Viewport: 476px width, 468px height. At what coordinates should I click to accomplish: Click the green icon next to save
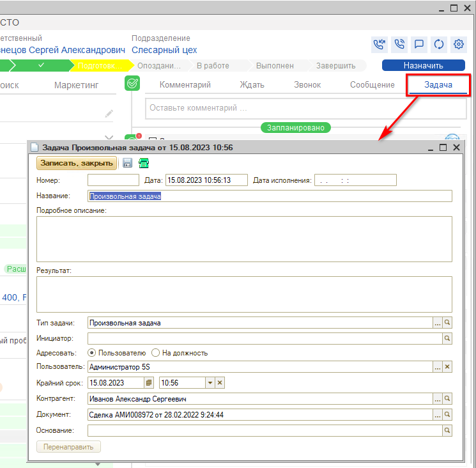144,163
